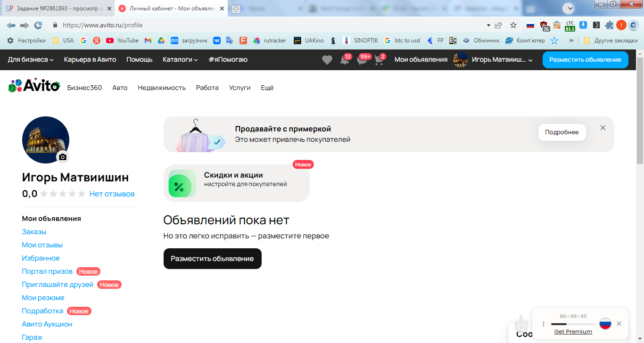644x343 pixels.
Task: Open the 'Скидки и акции' card
Action: (x=237, y=183)
